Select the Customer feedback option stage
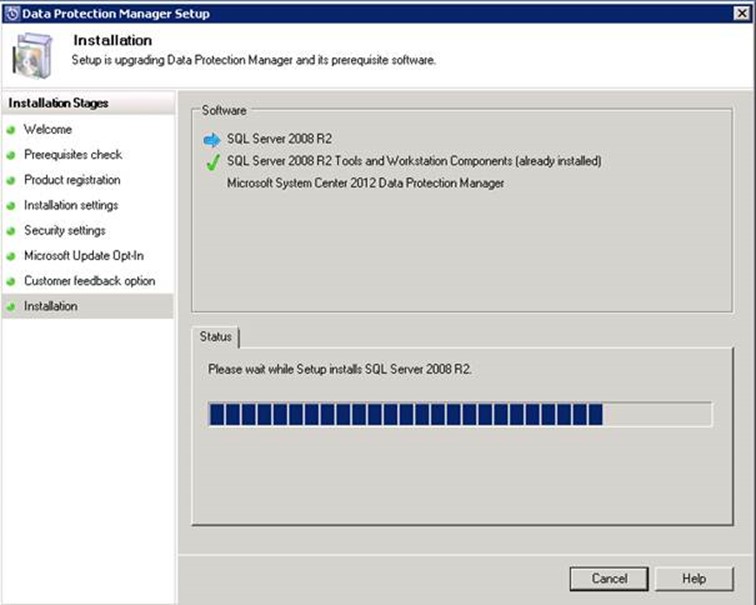The height and width of the screenshot is (605, 756). [x=90, y=281]
